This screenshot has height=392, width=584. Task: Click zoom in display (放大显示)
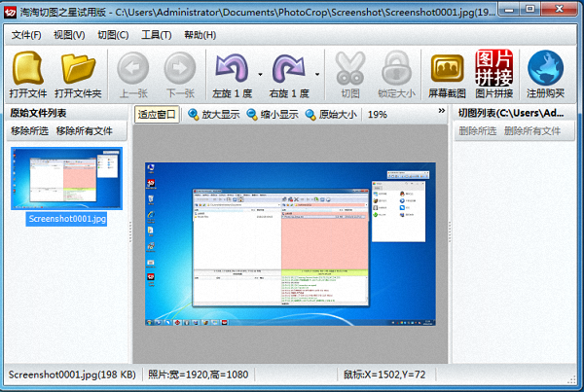tap(214, 114)
